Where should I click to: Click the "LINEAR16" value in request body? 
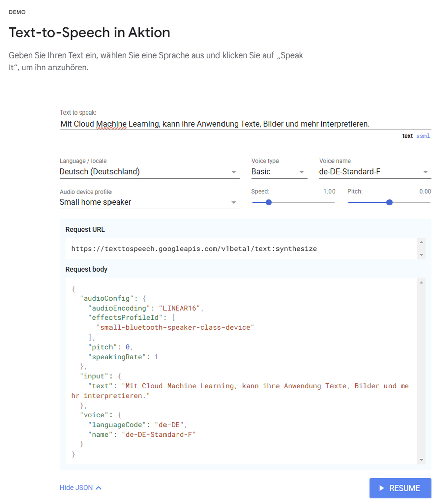click(x=180, y=308)
